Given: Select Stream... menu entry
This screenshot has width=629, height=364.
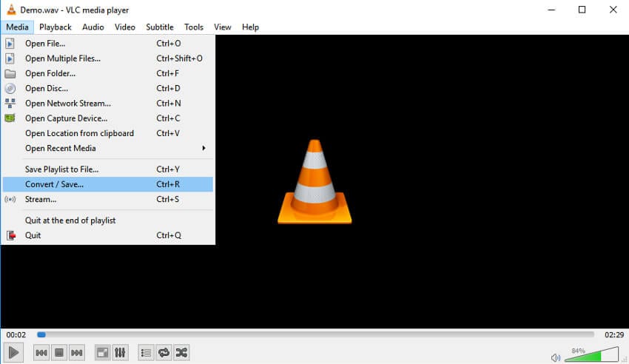Looking at the screenshot, I should 107,199.
